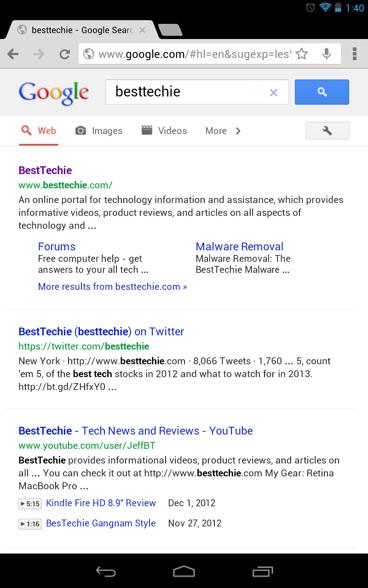Viewport: 368px width, 588px height.
Task: Switch to the Images results tab
Action: click(x=99, y=131)
